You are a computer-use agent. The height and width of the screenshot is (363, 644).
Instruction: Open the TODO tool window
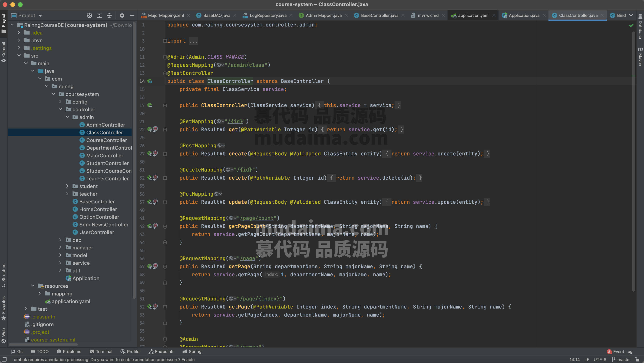(x=40, y=351)
